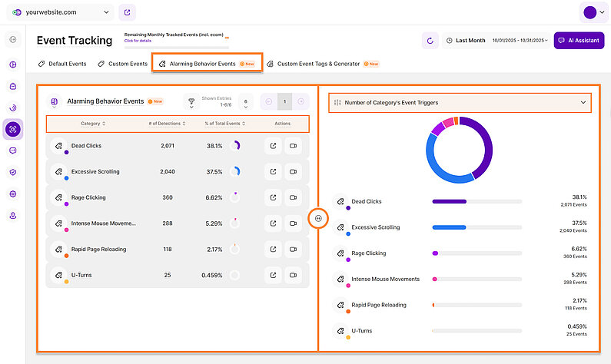The image size is (611, 364).
Task: Switch to the Default Events tab
Action: 62,64
